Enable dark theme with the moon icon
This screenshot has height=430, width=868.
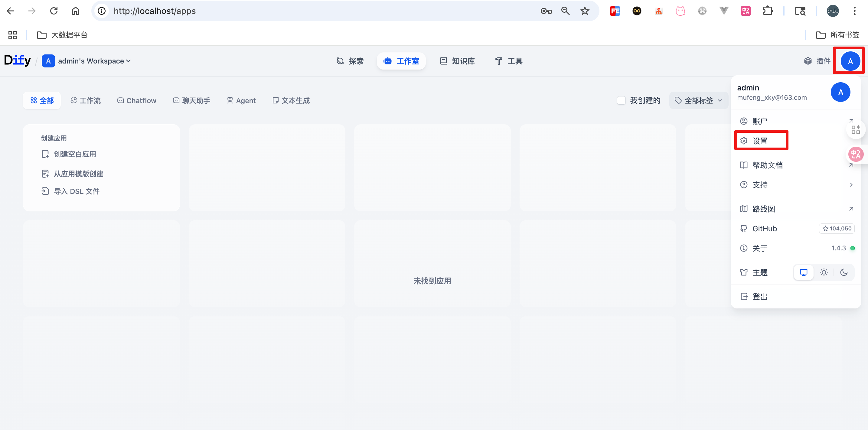pos(844,272)
